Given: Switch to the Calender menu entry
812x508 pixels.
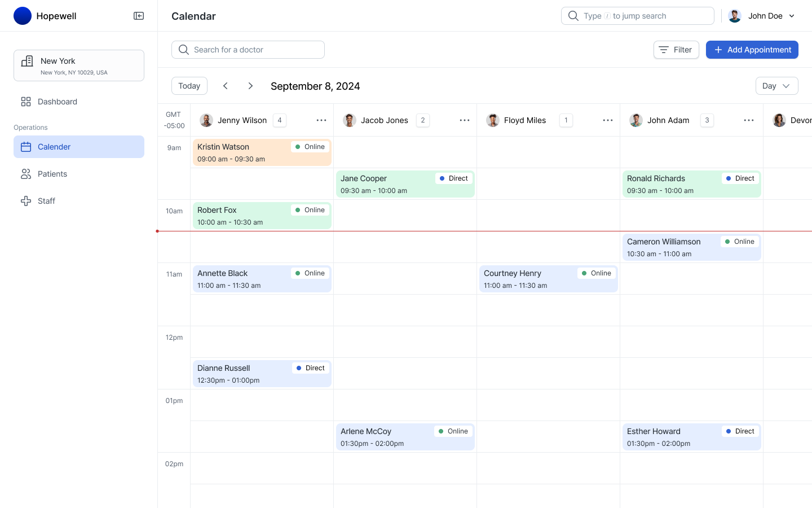Looking at the screenshot, I should tap(54, 147).
